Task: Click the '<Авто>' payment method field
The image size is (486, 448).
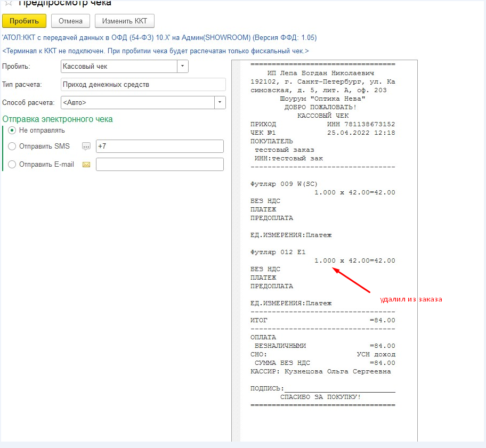Action: click(x=137, y=102)
